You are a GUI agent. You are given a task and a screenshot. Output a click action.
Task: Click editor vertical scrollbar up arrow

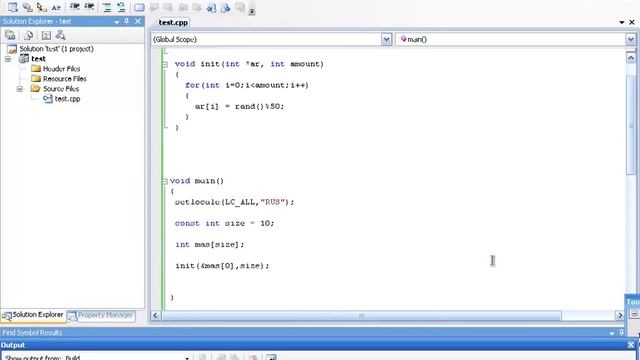tap(631, 58)
